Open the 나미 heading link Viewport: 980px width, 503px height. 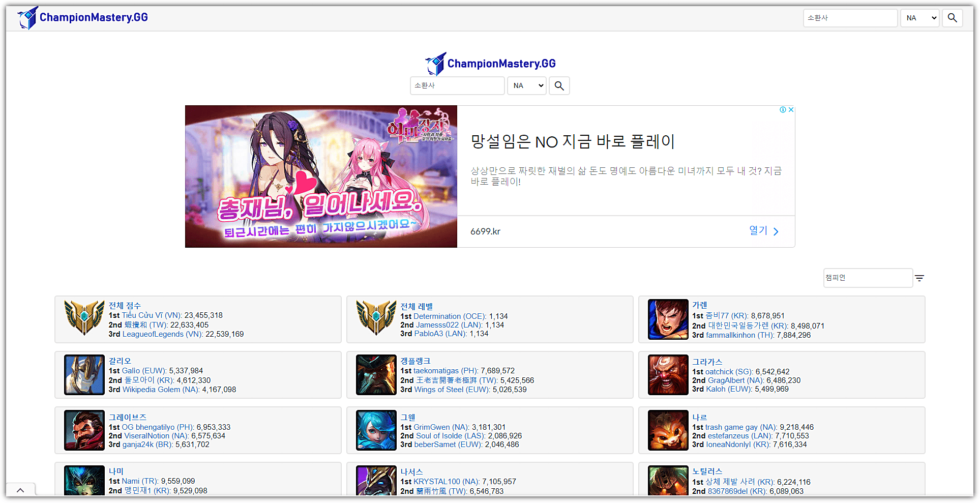click(x=116, y=471)
